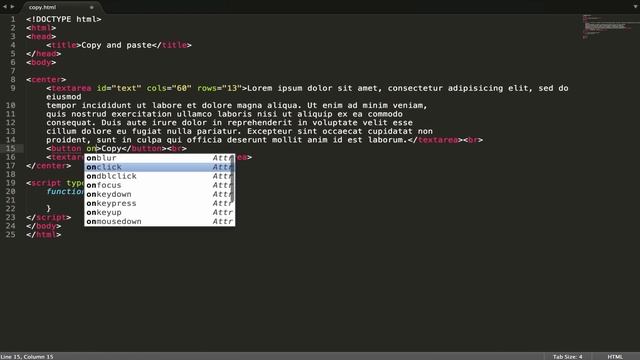Click line number 15 in the gutter

coord(11,149)
